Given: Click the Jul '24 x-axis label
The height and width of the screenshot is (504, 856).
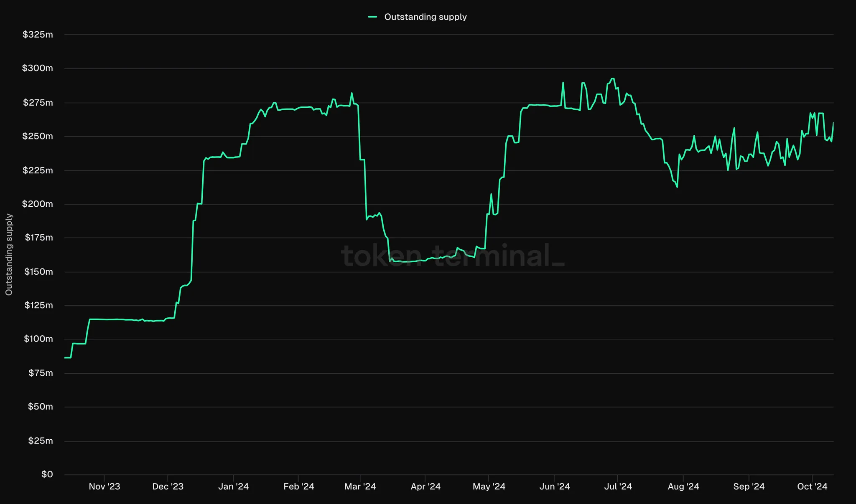Looking at the screenshot, I should click(618, 487).
